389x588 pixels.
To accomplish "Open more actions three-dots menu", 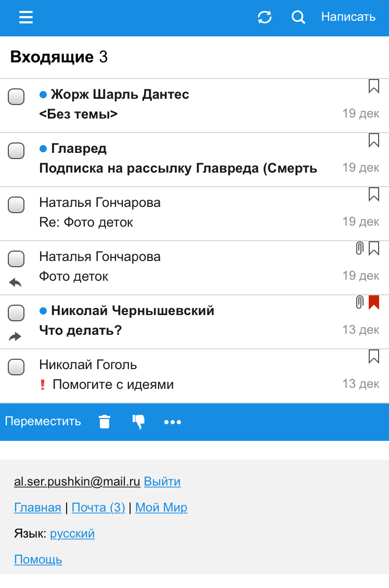I will coord(173,422).
